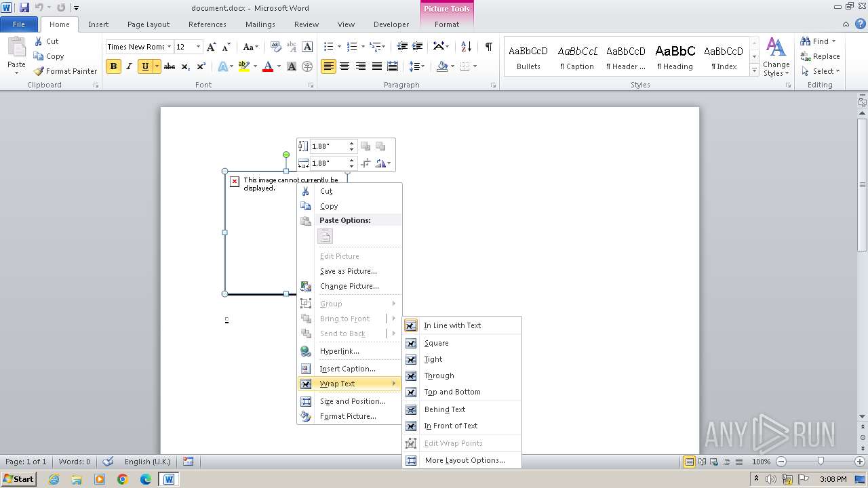Open the File tab
The width and height of the screenshot is (868, 488).
pos(19,24)
